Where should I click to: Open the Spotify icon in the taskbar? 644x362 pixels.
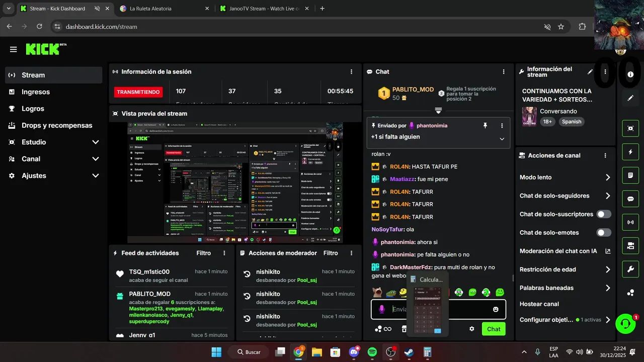[x=372, y=352]
